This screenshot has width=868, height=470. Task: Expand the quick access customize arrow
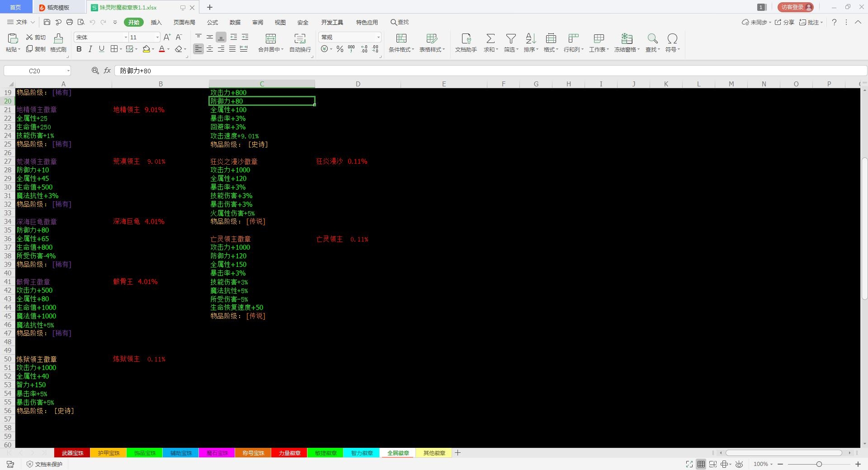click(x=115, y=22)
